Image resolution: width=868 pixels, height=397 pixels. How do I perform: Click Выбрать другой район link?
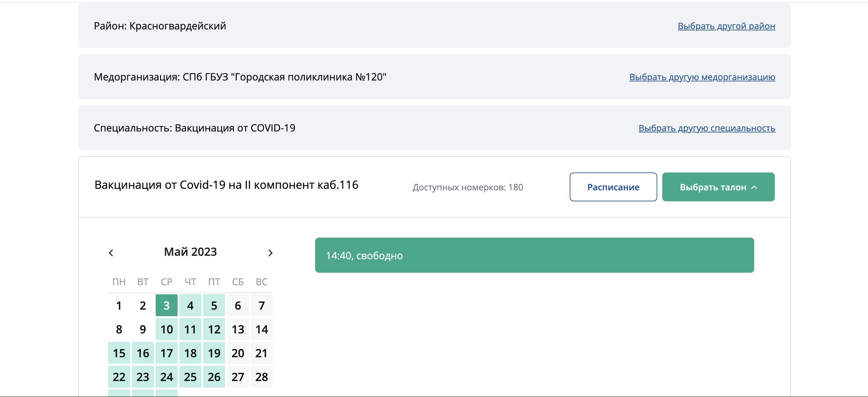coord(726,26)
